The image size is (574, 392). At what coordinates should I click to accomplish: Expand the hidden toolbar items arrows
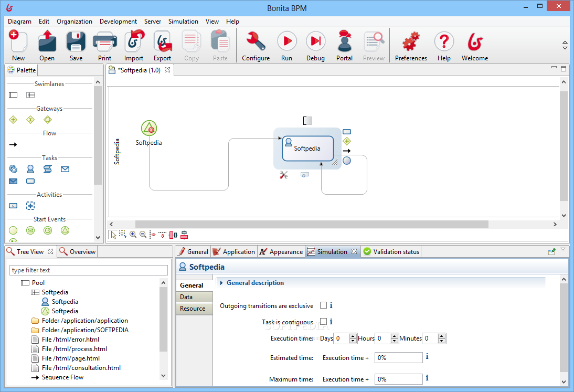(565, 45)
